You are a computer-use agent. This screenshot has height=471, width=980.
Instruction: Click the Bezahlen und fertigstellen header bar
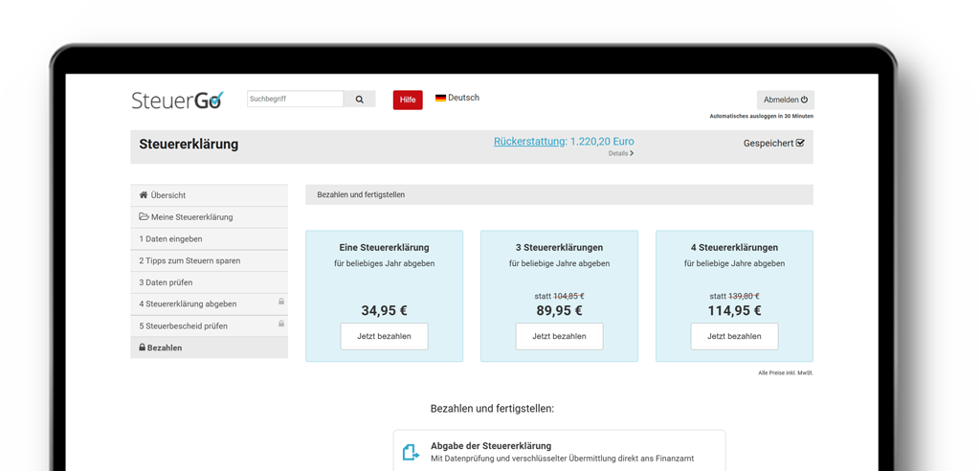pyautogui.click(x=559, y=194)
